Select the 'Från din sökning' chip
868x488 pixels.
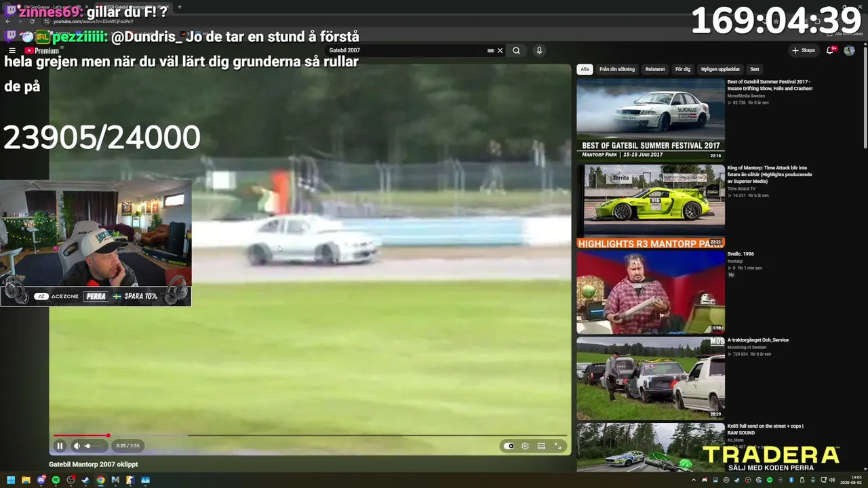tap(617, 69)
